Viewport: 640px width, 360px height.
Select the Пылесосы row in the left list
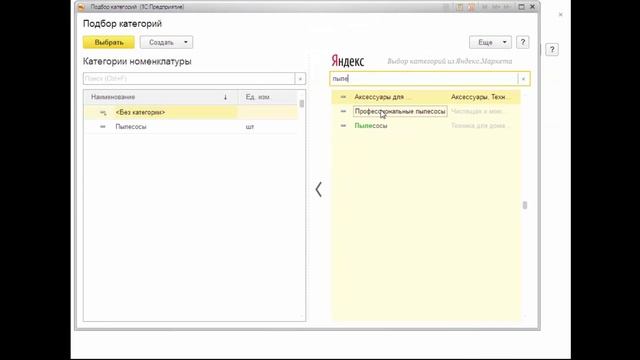[x=191, y=127]
